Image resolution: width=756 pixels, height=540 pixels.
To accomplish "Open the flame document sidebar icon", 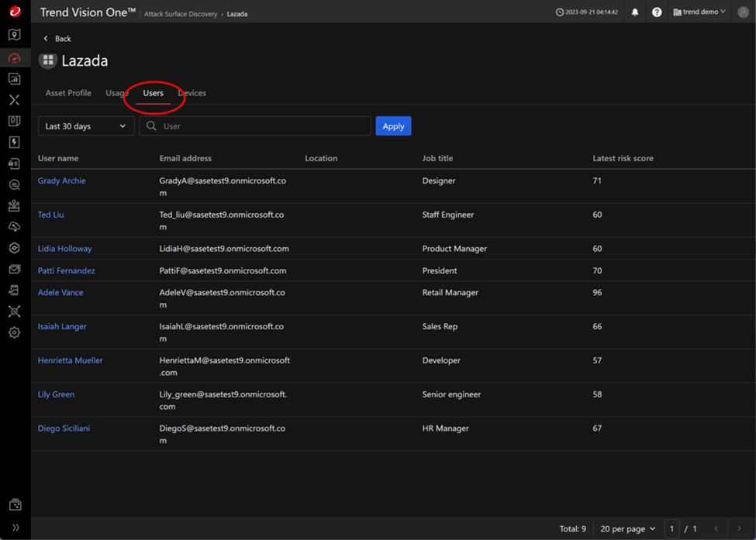I will (x=15, y=121).
